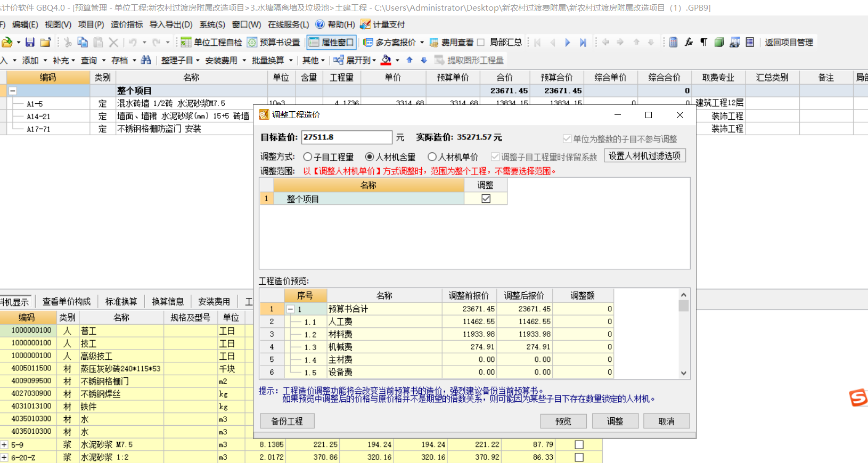This screenshot has height=463, width=868.
Task: Open 单位工程自检 self-check tool
Action: (x=211, y=42)
